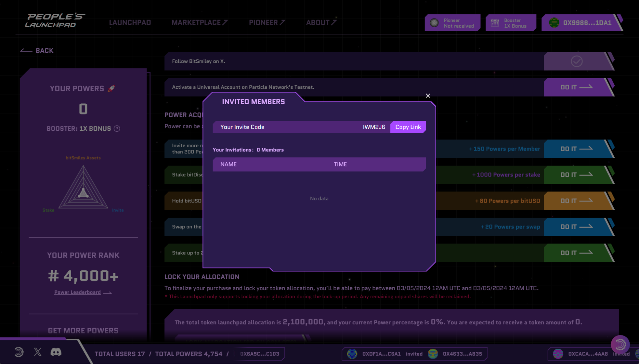The height and width of the screenshot is (364, 639).
Task: Click the Booster calendar icon
Action: (495, 23)
